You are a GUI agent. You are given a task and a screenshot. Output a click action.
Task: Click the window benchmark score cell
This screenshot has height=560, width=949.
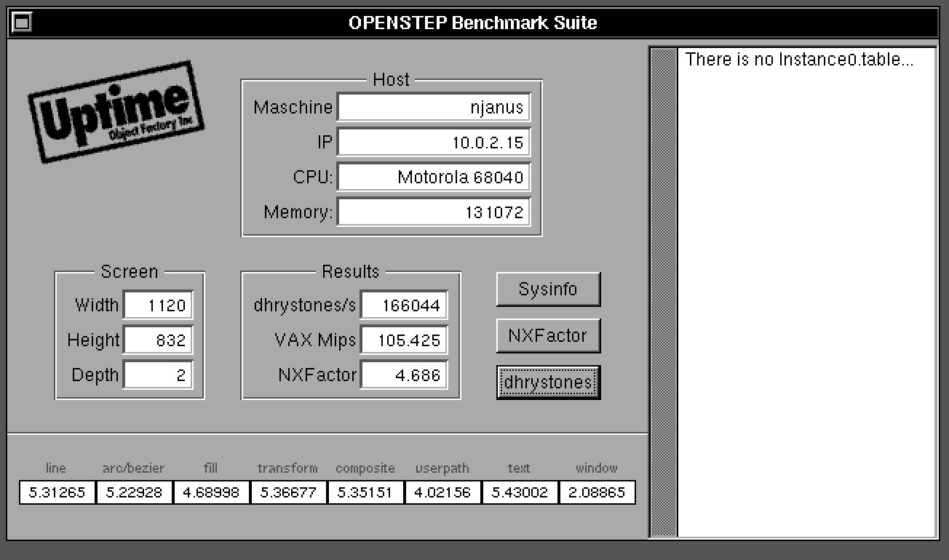pos(597,492)
